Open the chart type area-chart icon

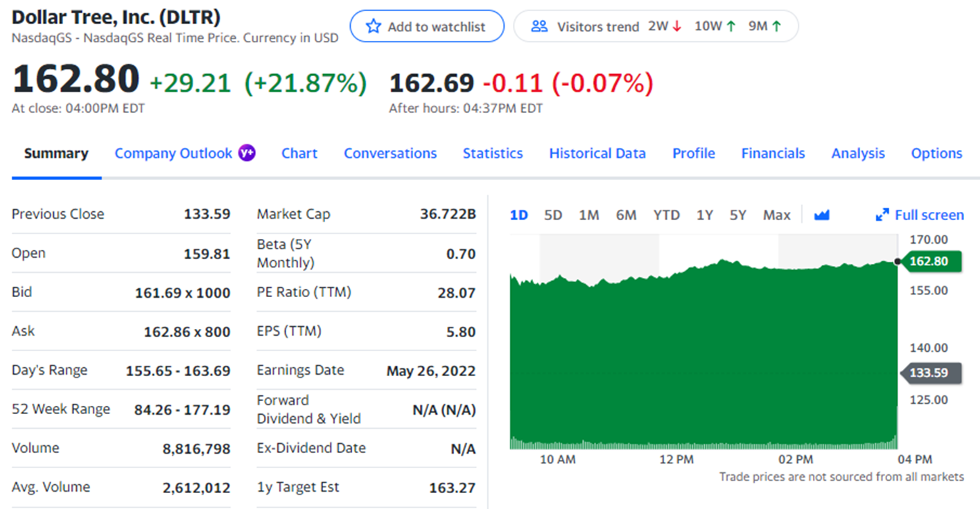(822, 215)
